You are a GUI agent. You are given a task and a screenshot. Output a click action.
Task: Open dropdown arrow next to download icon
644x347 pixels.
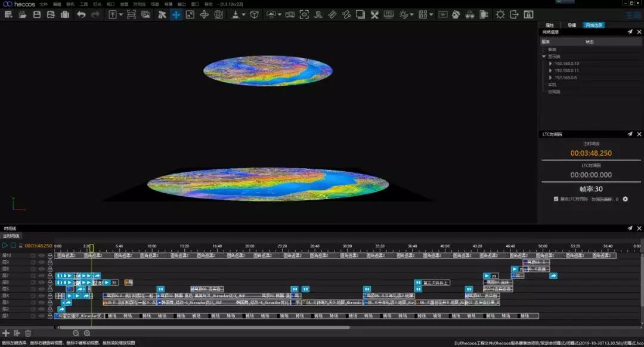(243, 15)
